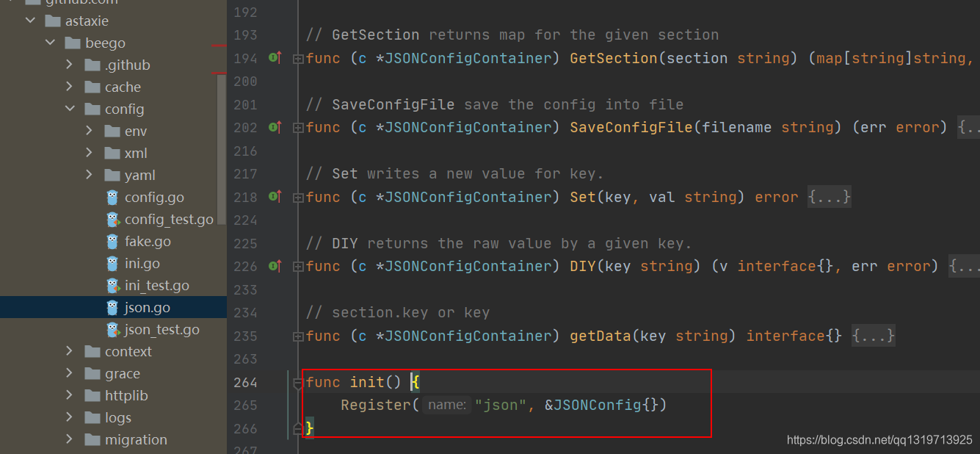Collapse the config folder in project tree

point(70,109)
